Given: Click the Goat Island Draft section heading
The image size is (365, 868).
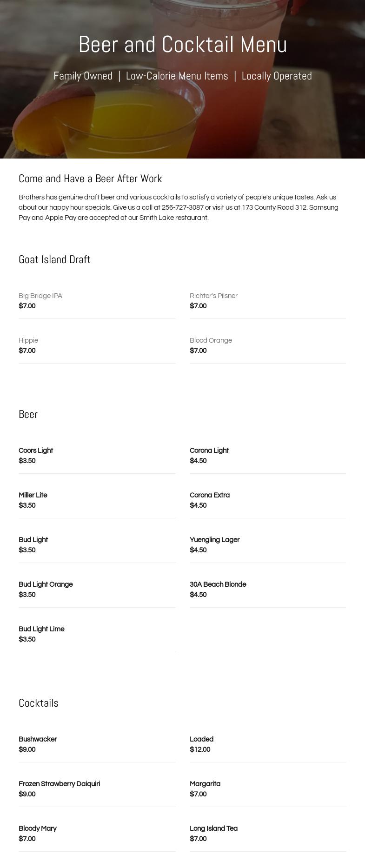Looking at the screenshot, I should point(54,259).
